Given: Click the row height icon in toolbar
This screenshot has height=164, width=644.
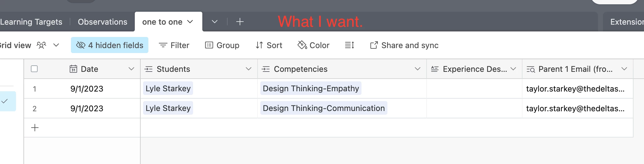Looking at the screenshot, I should click(x=349, y=45).
